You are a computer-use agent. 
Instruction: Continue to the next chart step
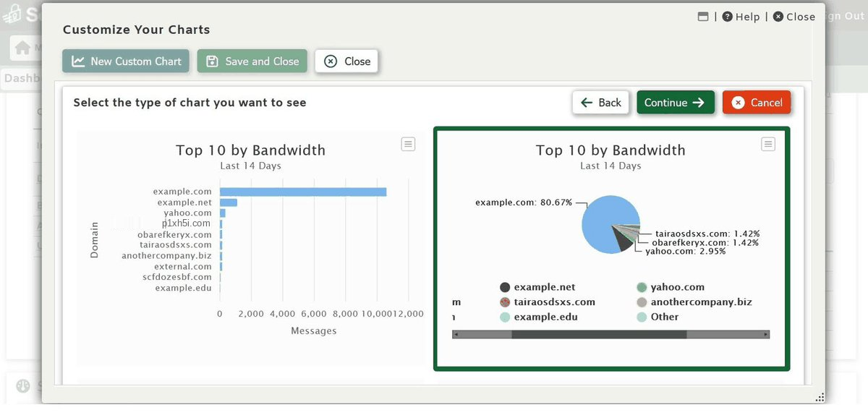[x=676, y=103]
